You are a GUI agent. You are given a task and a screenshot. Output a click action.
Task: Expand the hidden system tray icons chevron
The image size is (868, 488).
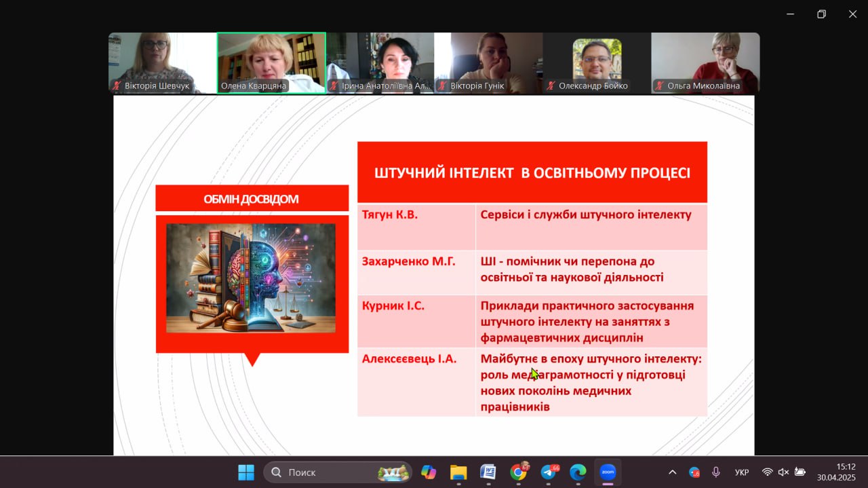click(x=672, y=472)
